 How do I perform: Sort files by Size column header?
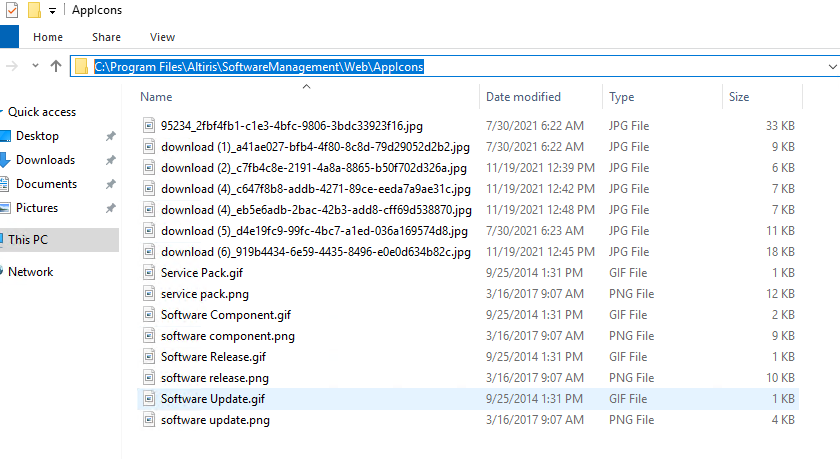click(x=739, y=97)
